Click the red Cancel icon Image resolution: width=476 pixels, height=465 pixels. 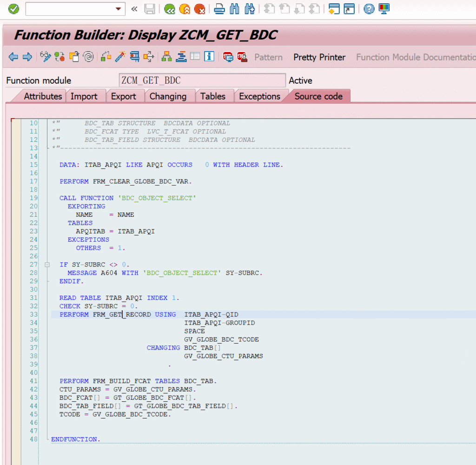pos(199,8)
